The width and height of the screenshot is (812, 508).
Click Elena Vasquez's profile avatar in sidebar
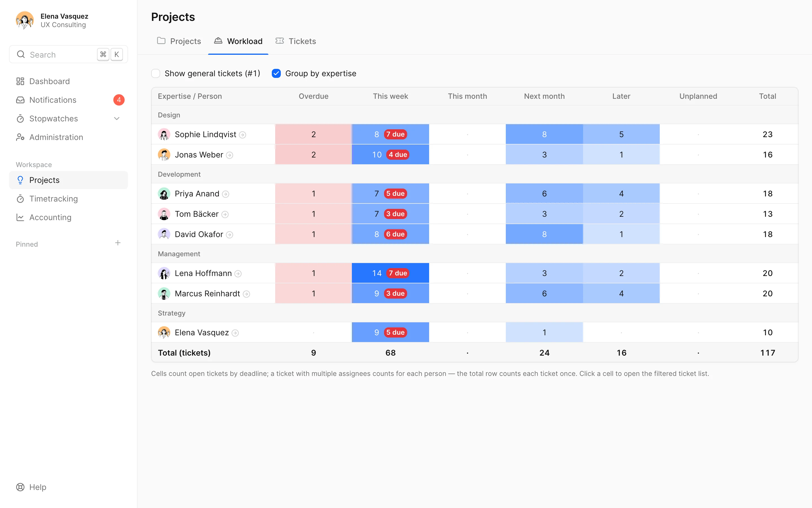coord(25,20)
